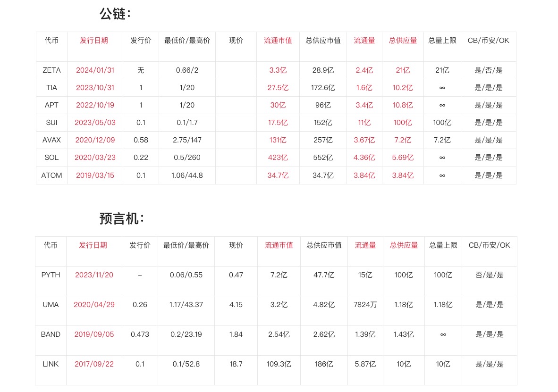Screen dimensions: 558x392
Task: Click the date 2020/04/29
Action: click(94, 304)
